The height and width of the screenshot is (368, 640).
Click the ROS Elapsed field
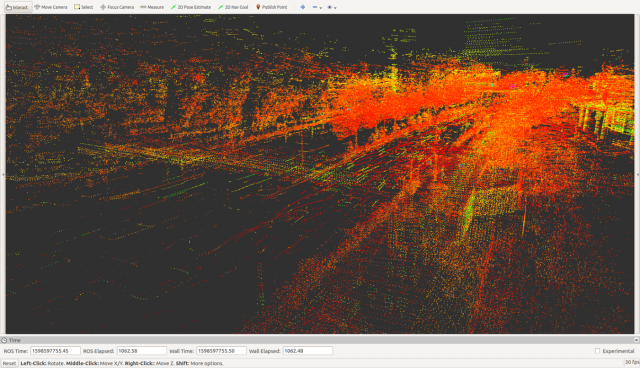pos(142,351)
